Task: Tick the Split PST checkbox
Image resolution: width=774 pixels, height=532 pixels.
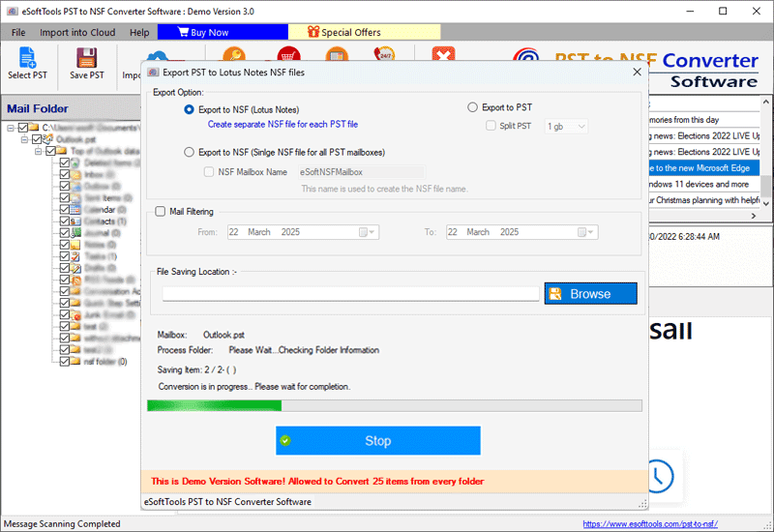Action: [491, 126]
